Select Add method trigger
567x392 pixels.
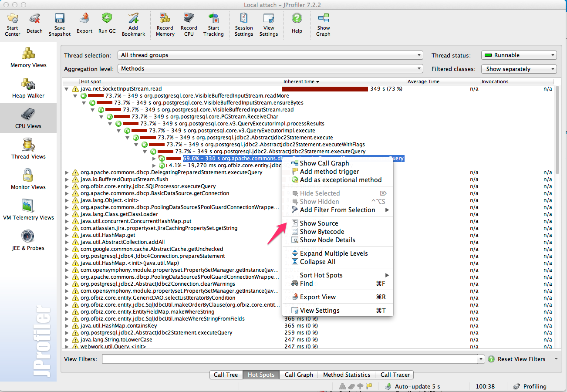(337, 172)
